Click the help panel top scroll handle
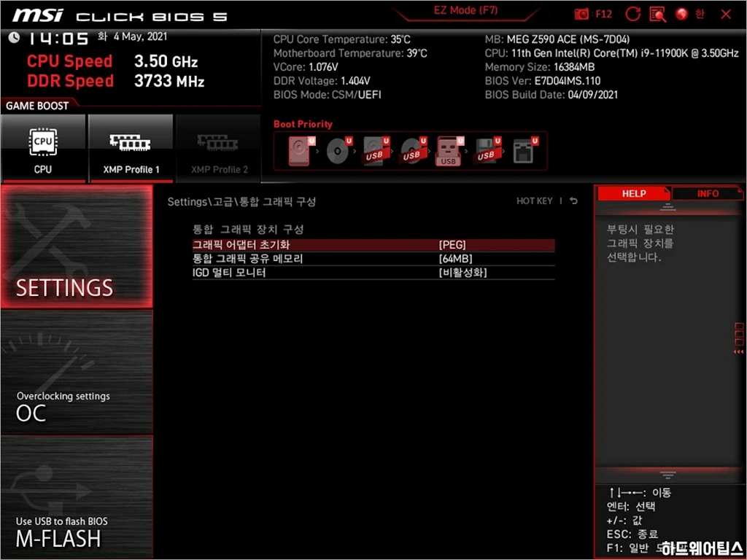This screenshot has width=747, height=560. pyautogui.click(x=667, y=207)
